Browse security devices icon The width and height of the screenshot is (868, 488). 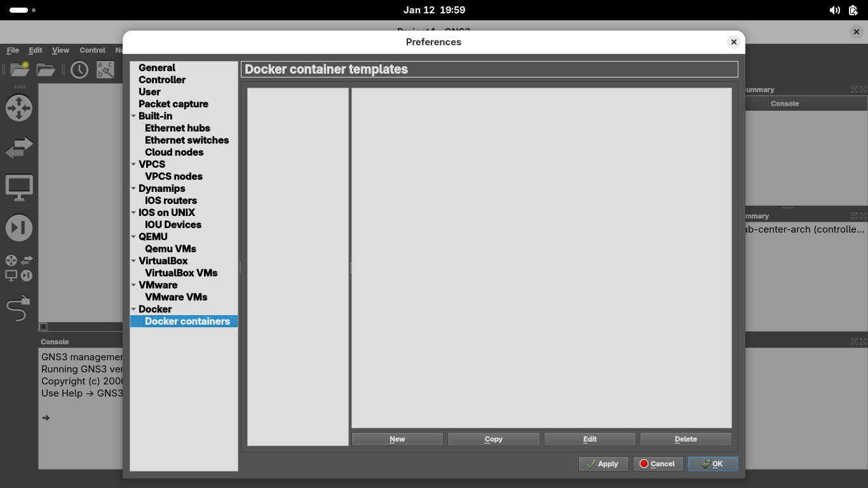[19, 228]
